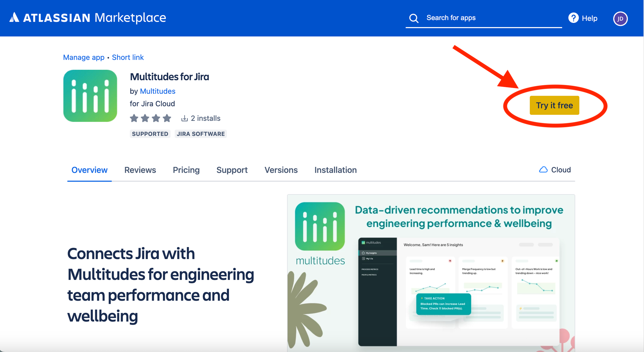
Task: Click the Atlassian Marketplace logo
Action: [x=88, y=18]
